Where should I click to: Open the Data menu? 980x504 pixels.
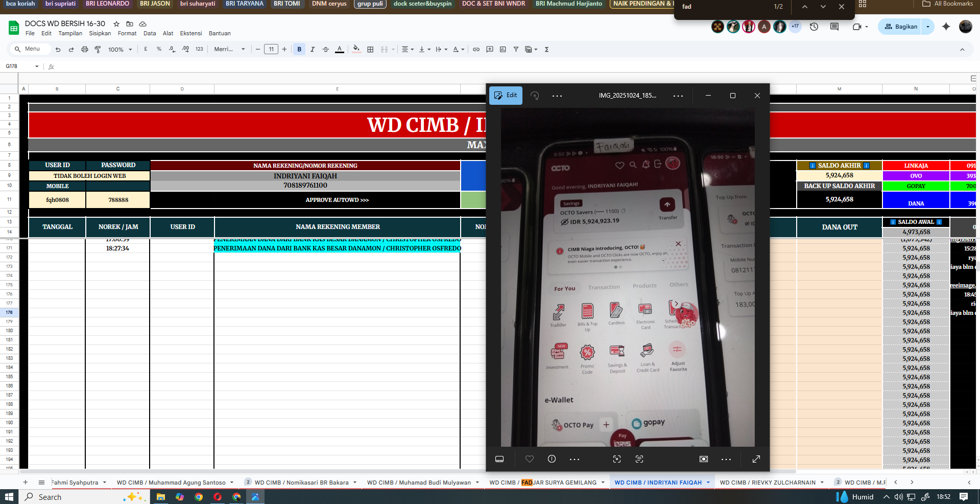click(x=150, y=33)
